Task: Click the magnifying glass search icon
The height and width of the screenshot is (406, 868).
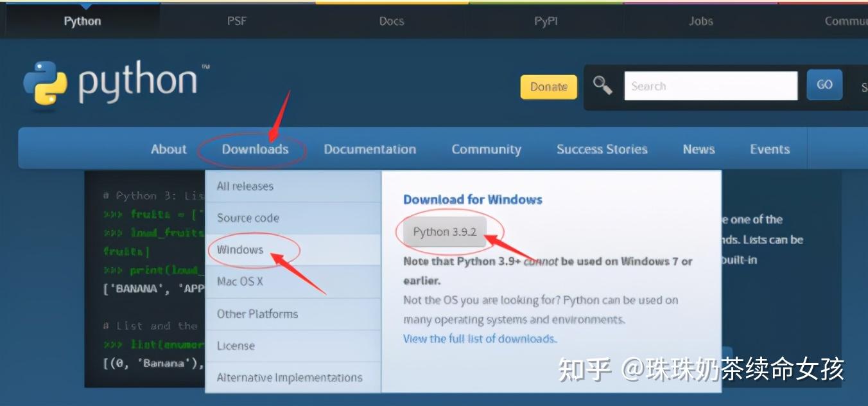Action: (602, 85)
